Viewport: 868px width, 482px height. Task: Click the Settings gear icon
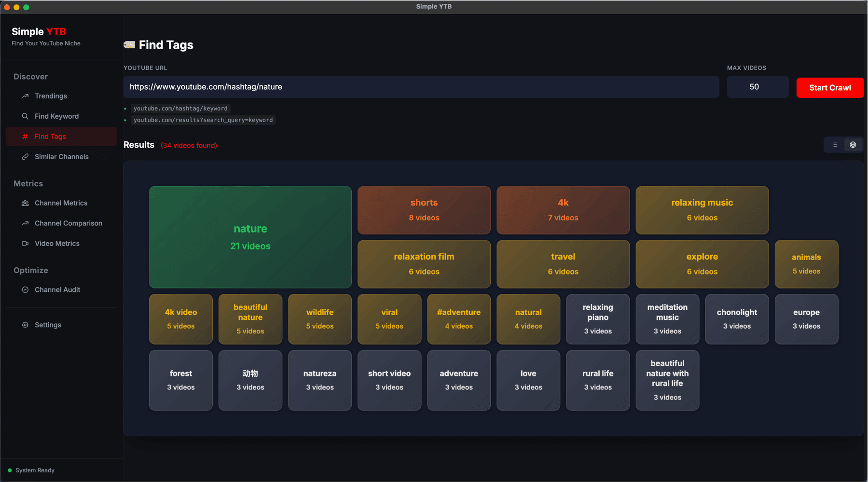25,325
